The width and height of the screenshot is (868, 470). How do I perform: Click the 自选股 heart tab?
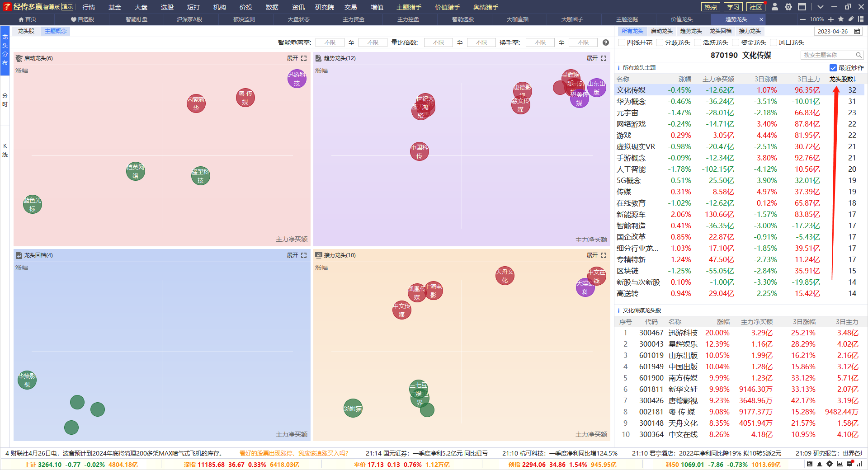(82, 19)
